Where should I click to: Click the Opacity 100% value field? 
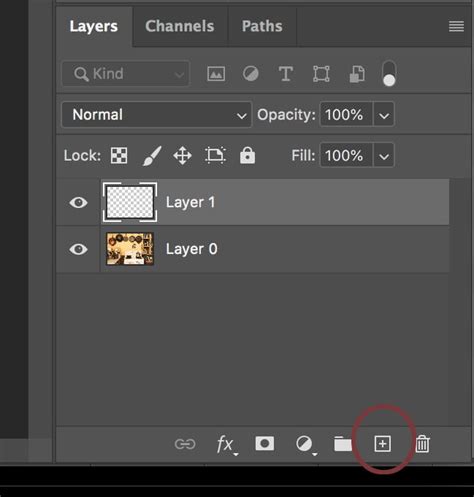coord(346,115)
